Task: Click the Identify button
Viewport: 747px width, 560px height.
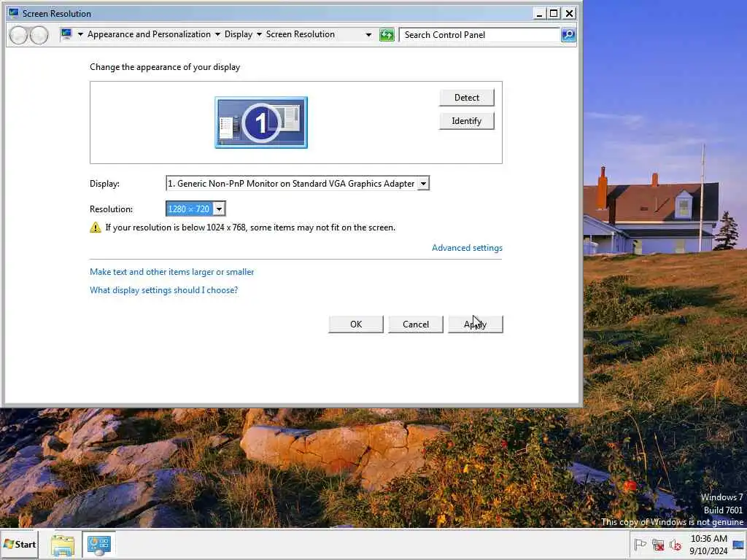Action: click(x=466, y=121)
